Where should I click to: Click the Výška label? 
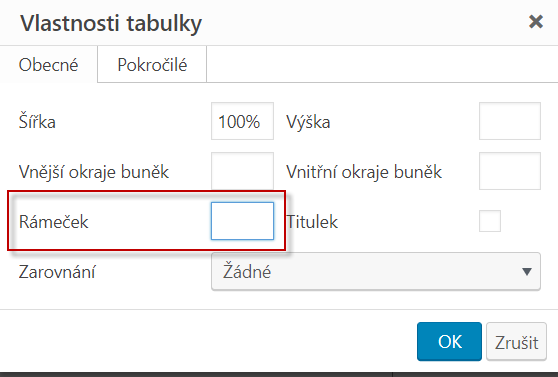click(x=308, y=122)
